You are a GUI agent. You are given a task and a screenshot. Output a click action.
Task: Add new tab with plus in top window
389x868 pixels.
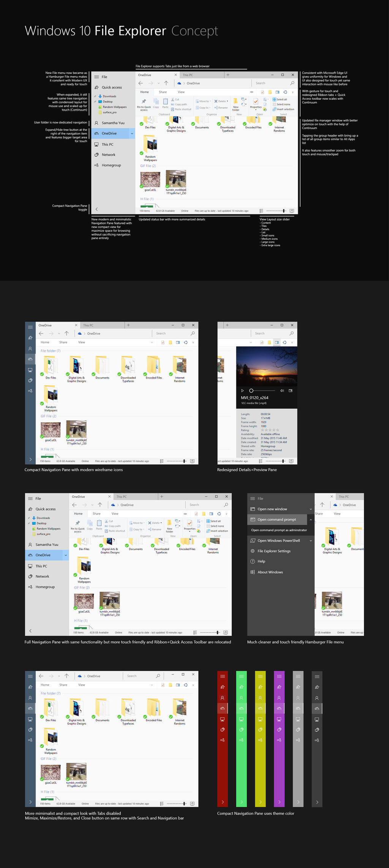(x=228, y=75)
